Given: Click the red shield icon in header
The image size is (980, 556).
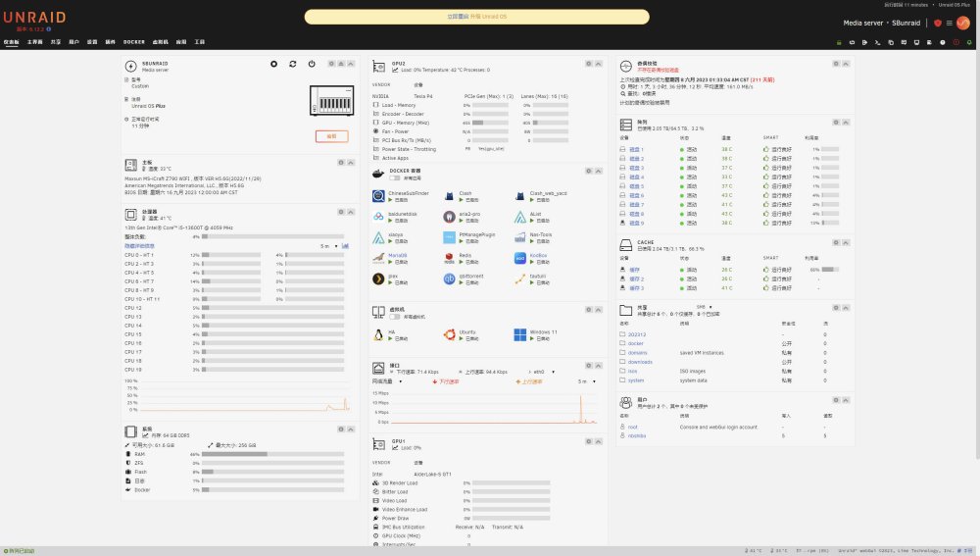Looking at the screenshot, I should click(938, 24).
